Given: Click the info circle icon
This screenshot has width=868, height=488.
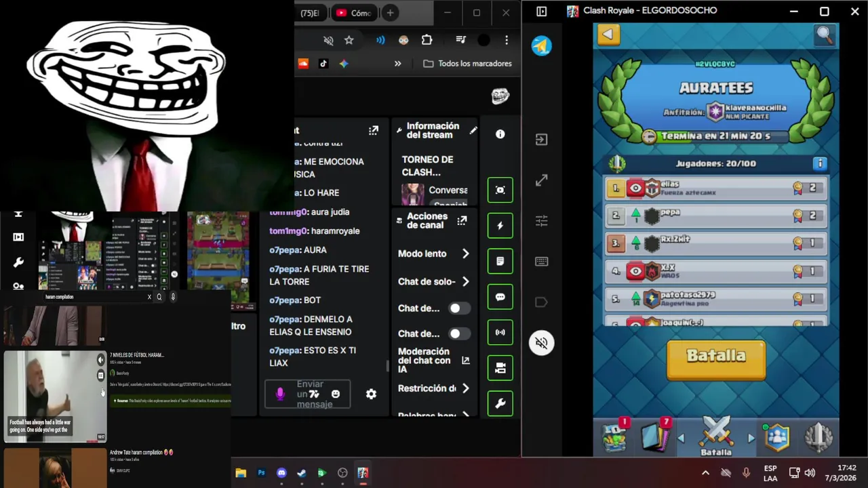Looking at the screenshot, I should point(500,134).
